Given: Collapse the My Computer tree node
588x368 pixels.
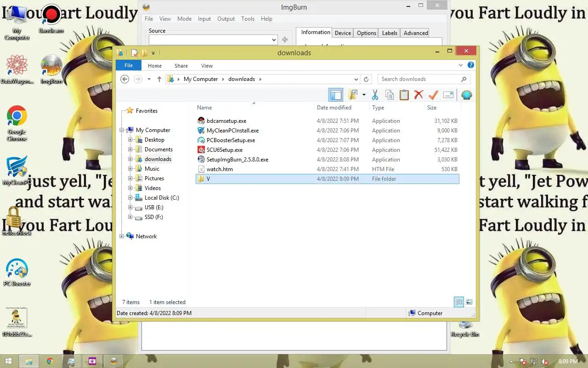Looking at the screenshot, I should pyautogui.click(x=122, y=130).
